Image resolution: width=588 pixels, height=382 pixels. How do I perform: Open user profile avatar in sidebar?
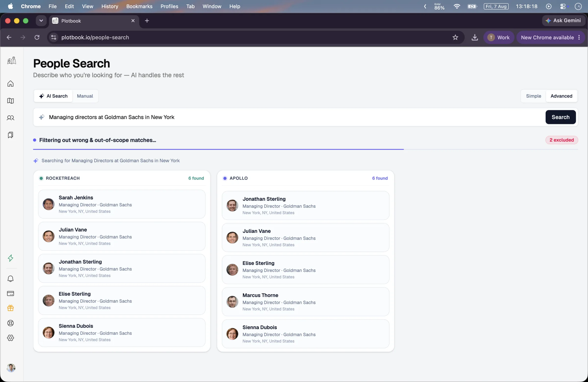point(11,368)
